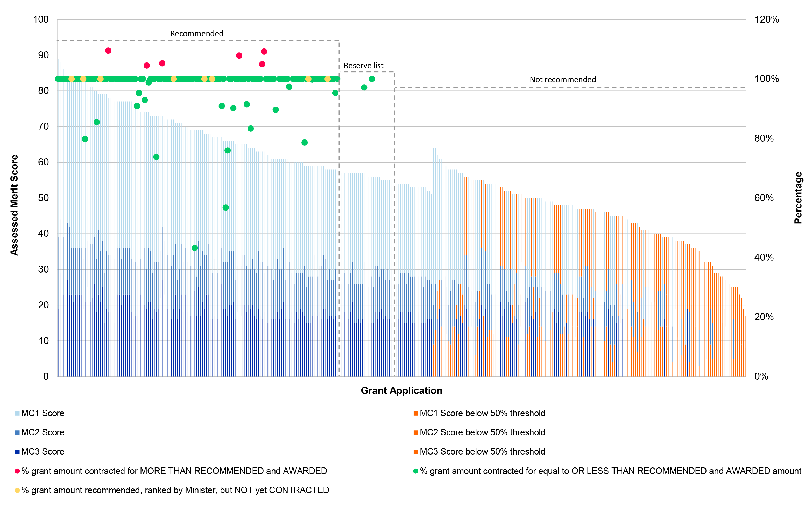Click 'MC3 Score below 50% threshold' legend text
Viewport: 812px width, 510px height.
click(482, 452)
